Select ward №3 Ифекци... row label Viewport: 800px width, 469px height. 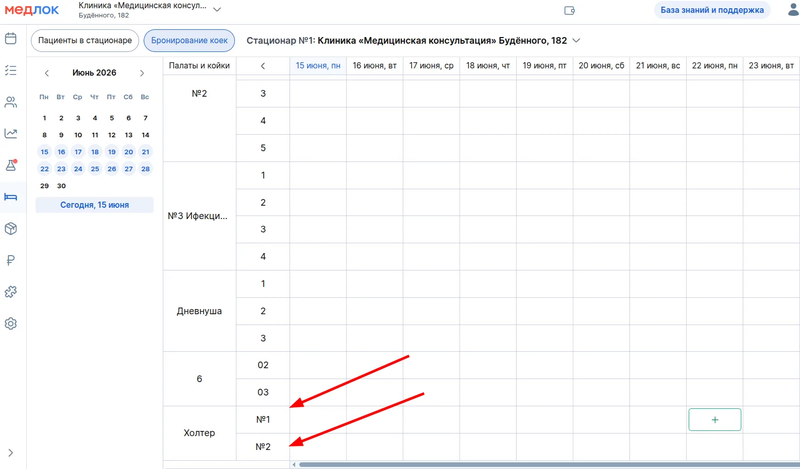pos(197,216)
